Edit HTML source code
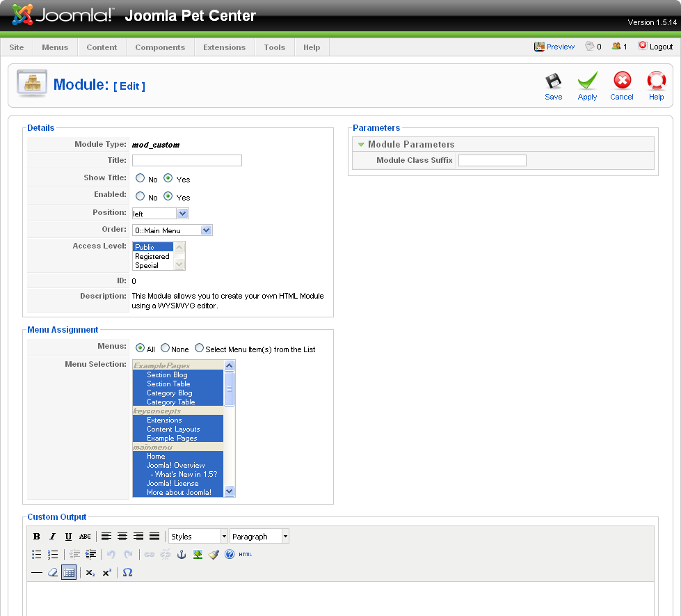The width and height of the screenshot is (681, 616). coord(246,554)
